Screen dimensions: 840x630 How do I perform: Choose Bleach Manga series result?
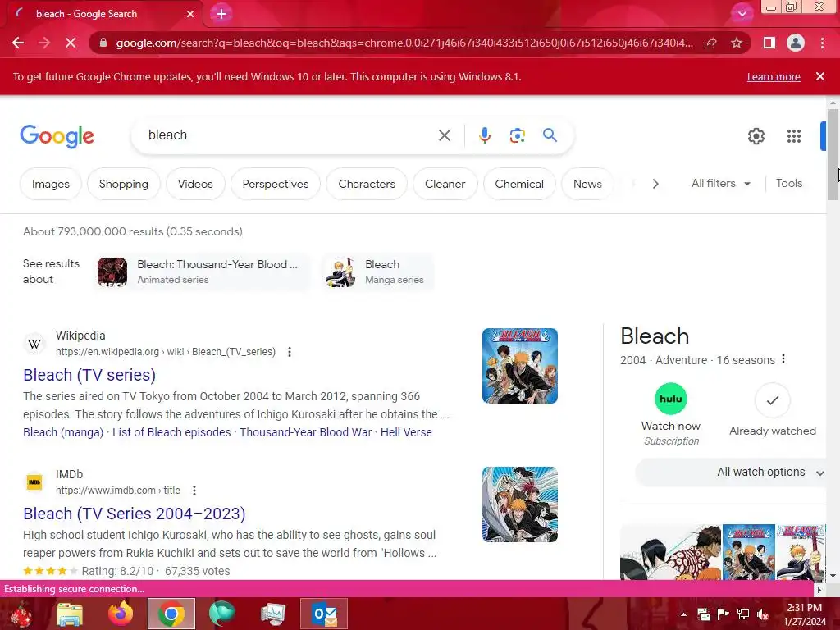click(x=377, y=272)
